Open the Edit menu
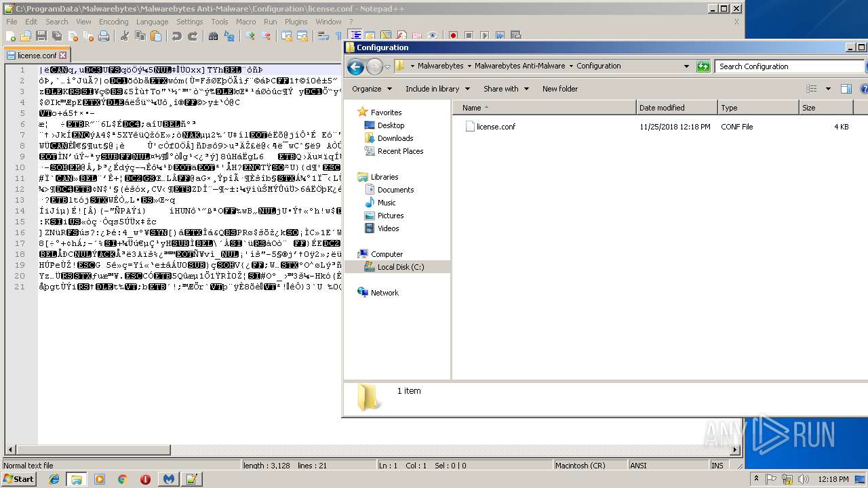 31,22
